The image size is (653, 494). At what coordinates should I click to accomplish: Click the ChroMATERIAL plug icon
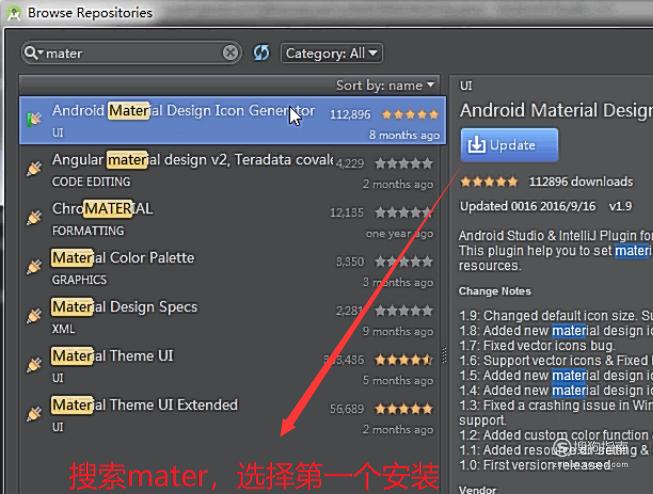coord(34,217)
